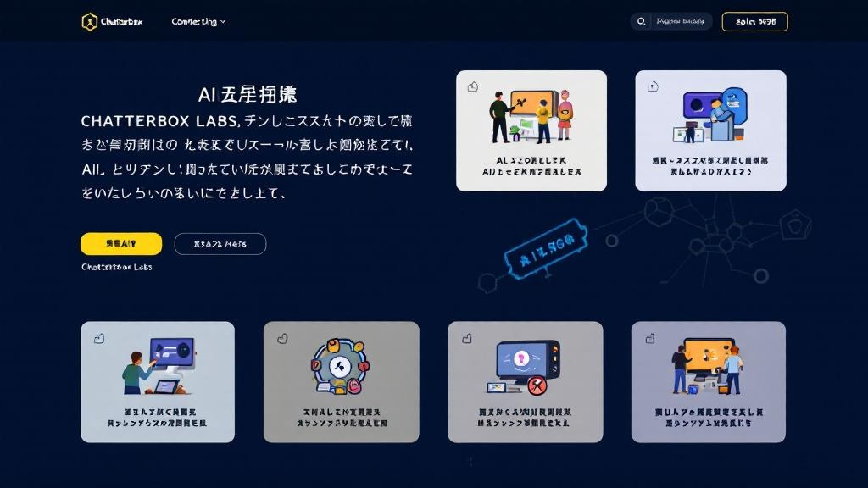Click the corner icon on the circular gear card
This screenshot has width=868, height=488.
282,339
